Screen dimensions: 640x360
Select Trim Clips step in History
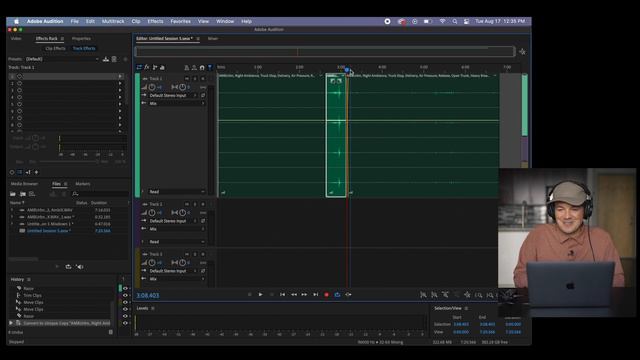point(33,296)
